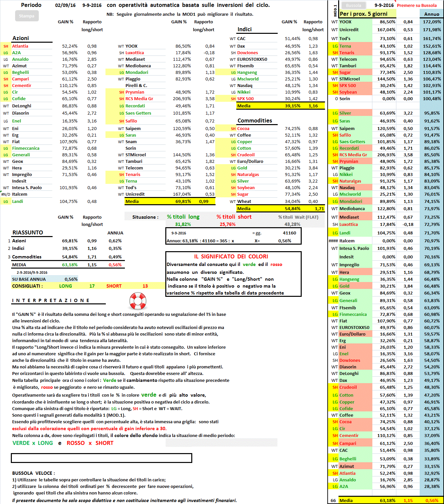
Task: Click Copper in Commodities table
Action: point(245,142)
